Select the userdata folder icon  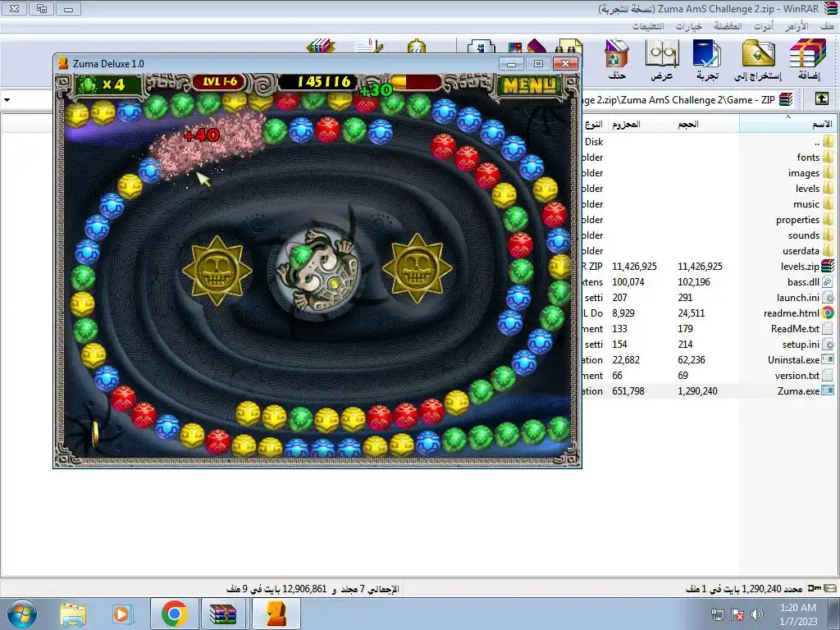coord(829,250)
